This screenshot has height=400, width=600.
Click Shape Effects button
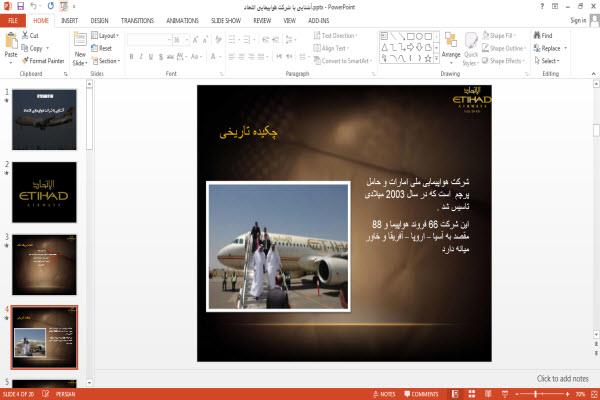503,61
